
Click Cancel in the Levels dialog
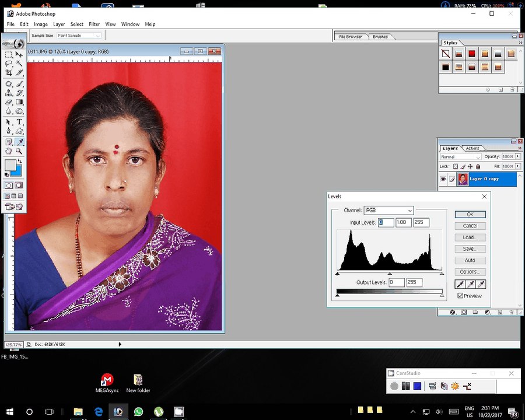[470, 226]
